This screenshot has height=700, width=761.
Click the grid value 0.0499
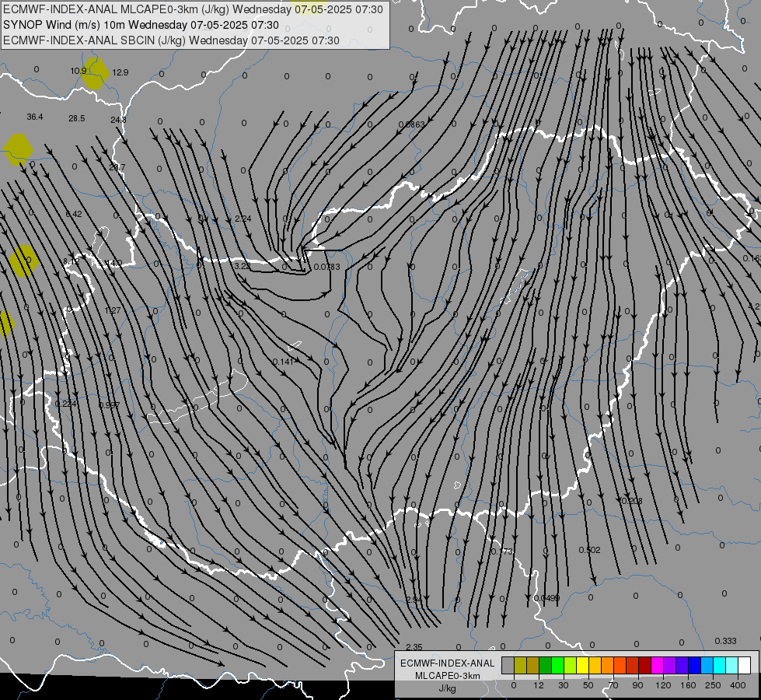coord(547,598)
